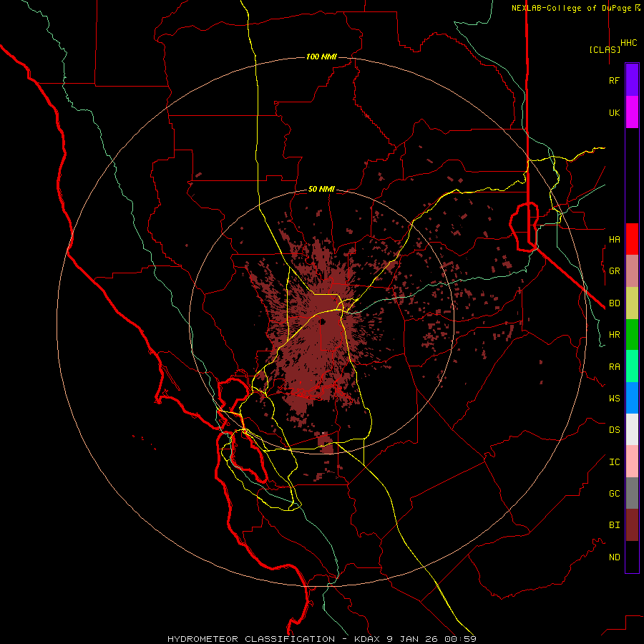
Task: Click the 100 NMI range ring label
Action: (x=321, y=57)
